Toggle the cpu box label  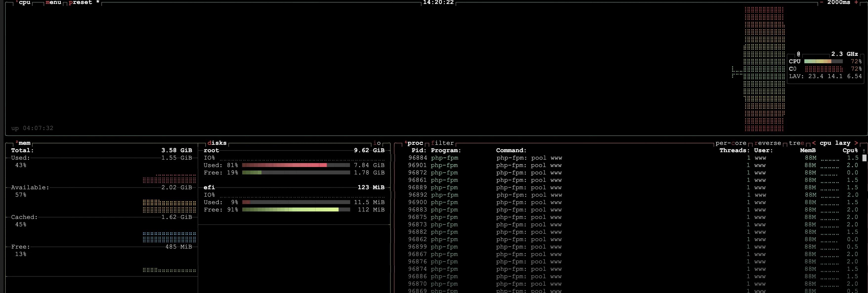click(x=24, y=2)
